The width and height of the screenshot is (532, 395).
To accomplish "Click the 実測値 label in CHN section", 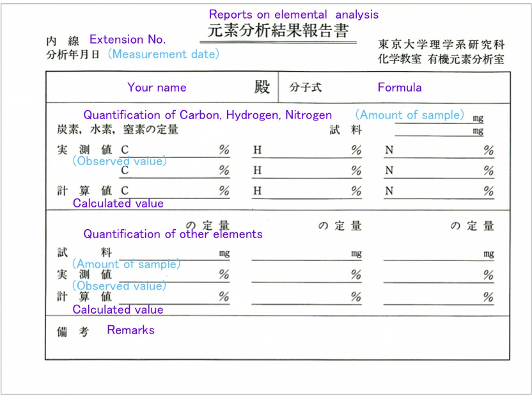I will [x=84, y=149].
